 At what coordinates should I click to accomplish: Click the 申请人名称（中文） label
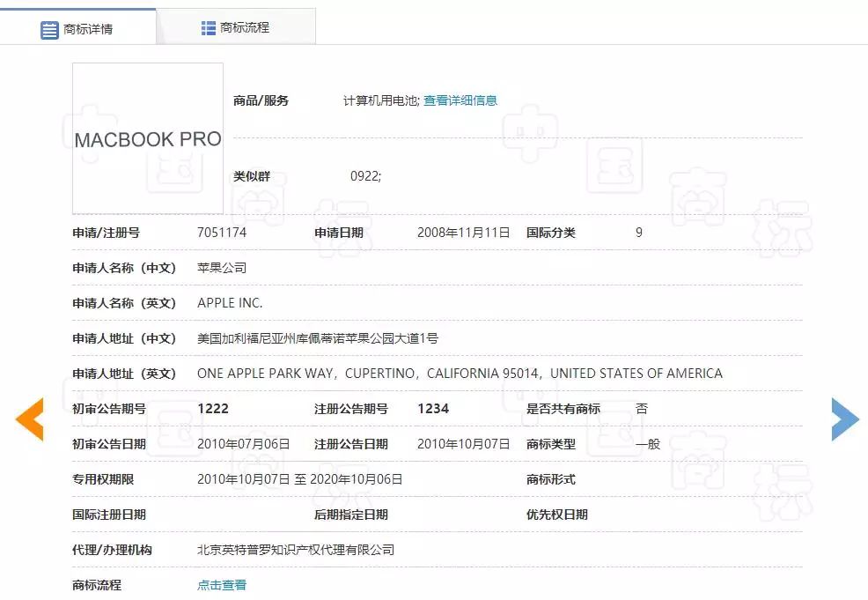point(124,268)
